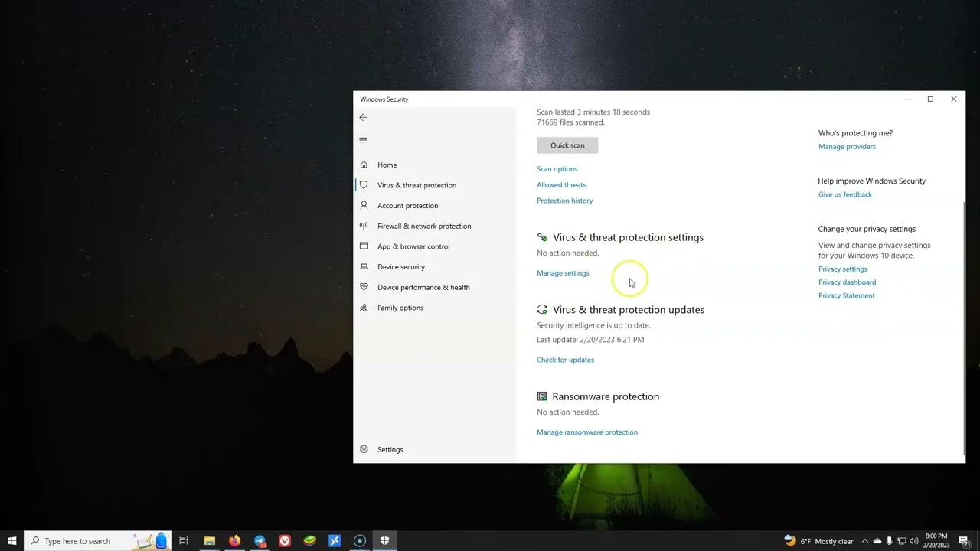The image size is (980, 551).
Task: Collapse the navigation menu with the hamburger icon
Action: [x=363, y=140]
